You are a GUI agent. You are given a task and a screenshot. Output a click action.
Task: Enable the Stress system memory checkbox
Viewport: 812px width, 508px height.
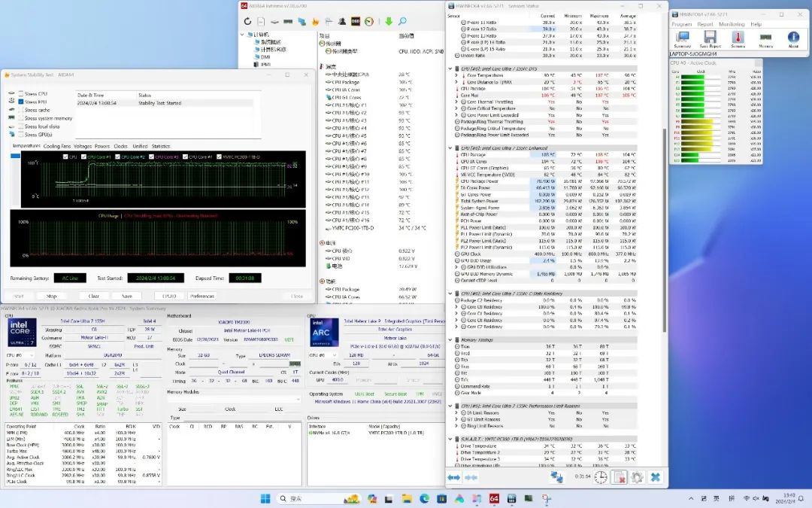(21, 118)
